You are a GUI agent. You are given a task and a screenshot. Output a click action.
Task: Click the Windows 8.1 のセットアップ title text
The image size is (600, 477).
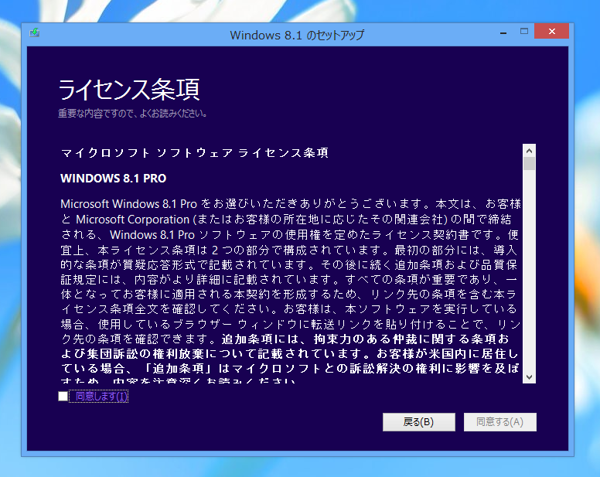(297, 35)
